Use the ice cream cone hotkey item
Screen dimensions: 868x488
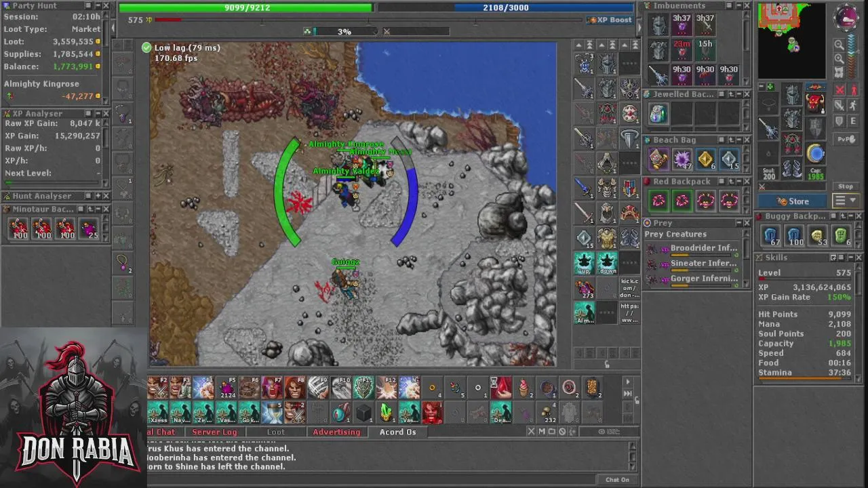[x=524, y=388]
